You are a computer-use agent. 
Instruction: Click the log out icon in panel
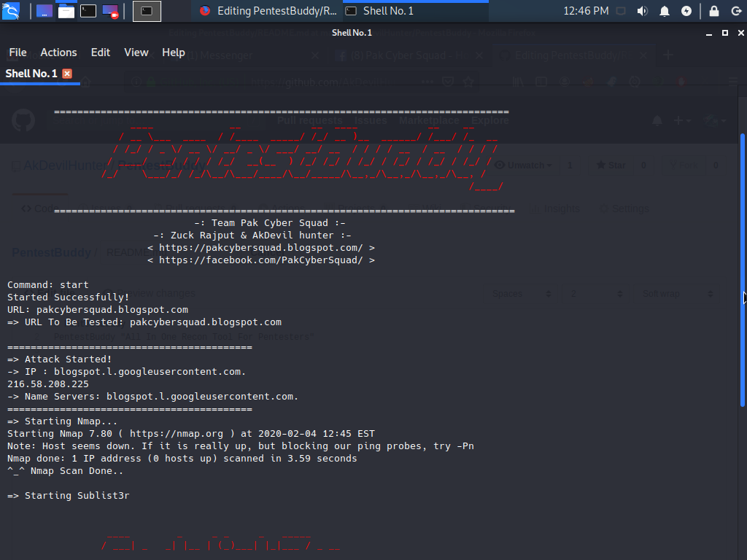click(736, 10)
